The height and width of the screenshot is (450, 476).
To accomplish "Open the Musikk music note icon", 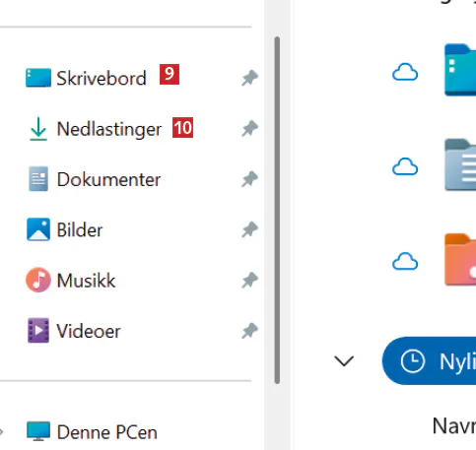I will 38,280.
